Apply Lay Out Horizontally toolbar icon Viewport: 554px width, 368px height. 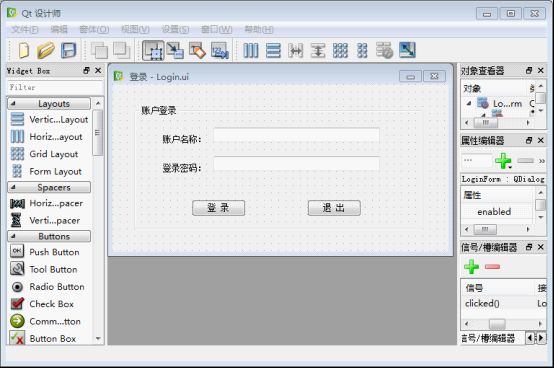[251, 51]
